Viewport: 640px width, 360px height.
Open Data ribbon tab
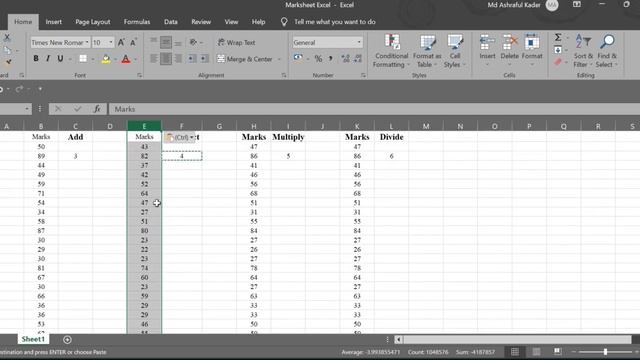[171, 22]
